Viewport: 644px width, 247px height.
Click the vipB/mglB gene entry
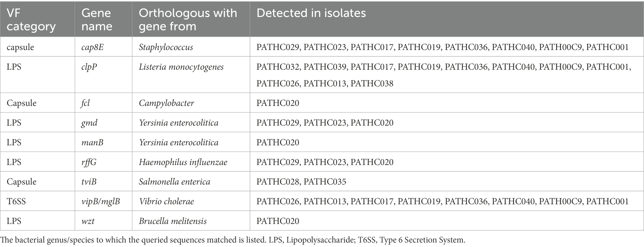click(101, 202)
